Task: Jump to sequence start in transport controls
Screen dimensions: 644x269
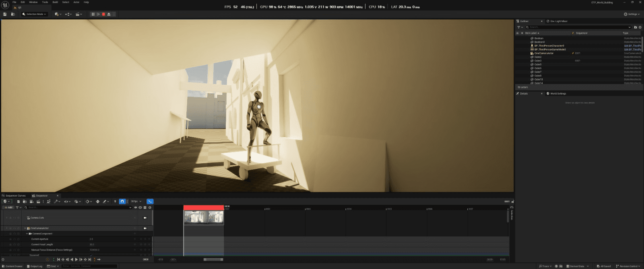Action: tap(58, 259)
